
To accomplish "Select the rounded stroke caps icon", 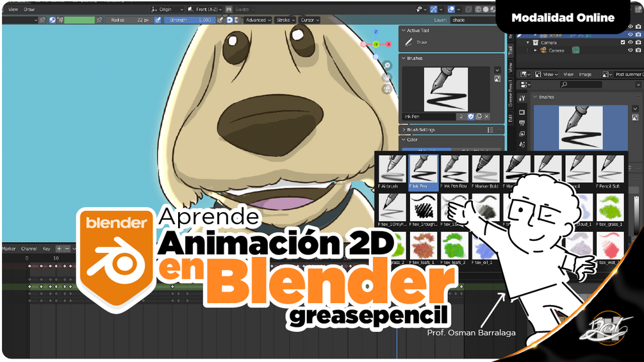I will click(229, 20).
